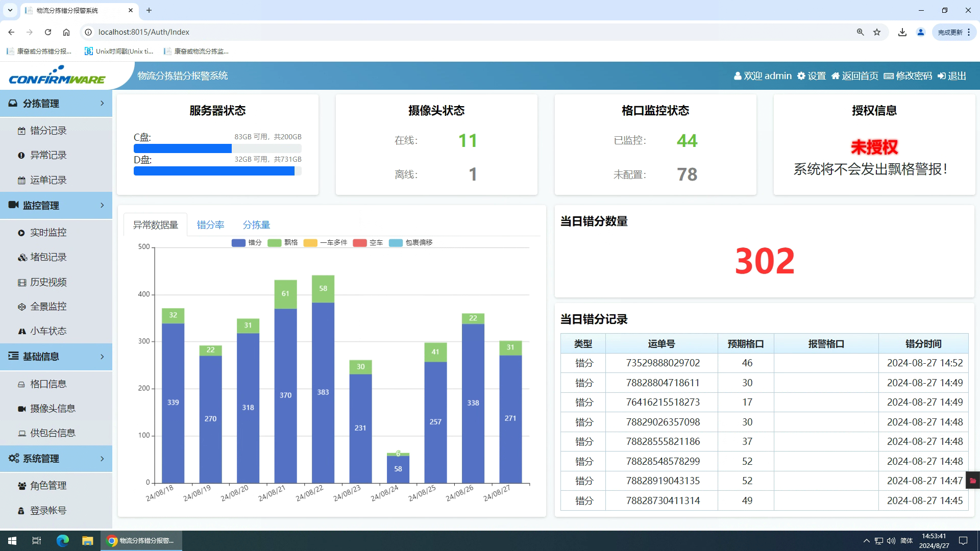980x551 pixels.
Task: Click the browser address bar
Action: pyautogui.click(x=255, y=32)
